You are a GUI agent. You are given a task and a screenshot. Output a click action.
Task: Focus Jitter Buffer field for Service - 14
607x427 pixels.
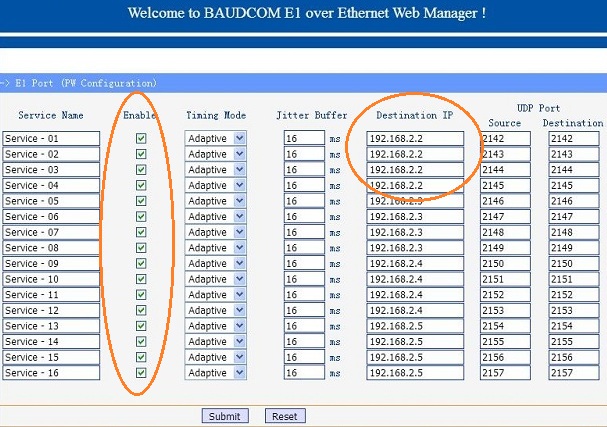304,342
